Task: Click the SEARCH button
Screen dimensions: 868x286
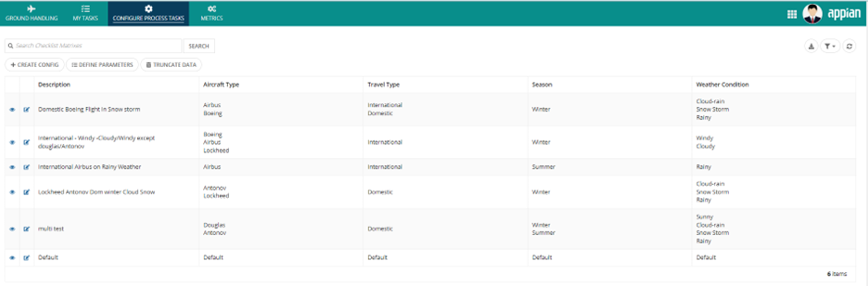Action: click(199, 46)
